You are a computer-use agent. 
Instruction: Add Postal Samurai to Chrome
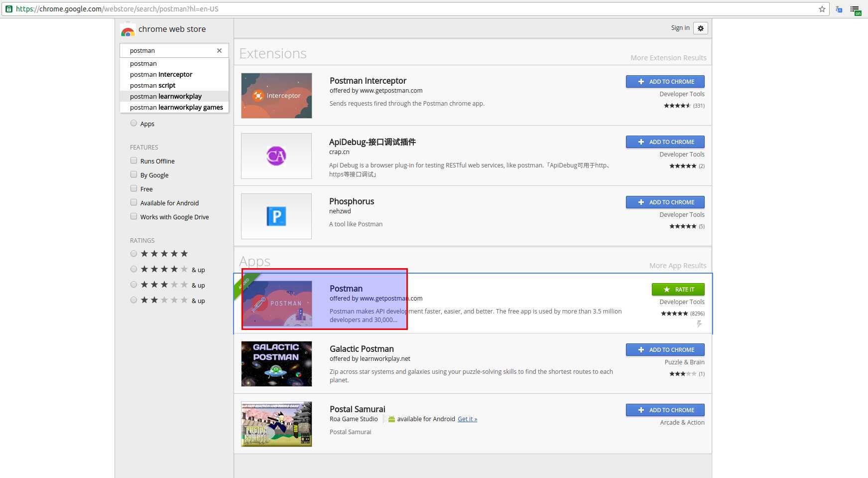[665, 410]
